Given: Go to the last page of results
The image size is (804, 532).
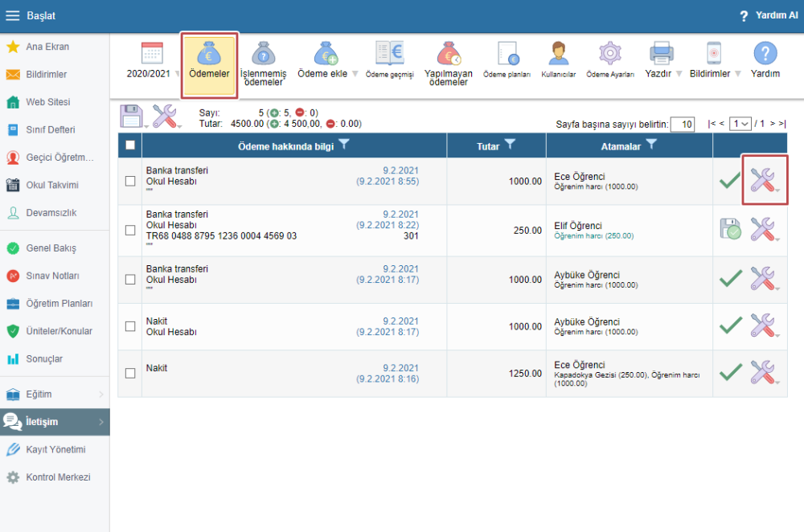Looking at the screenshot, I should (x=782, y=124).
